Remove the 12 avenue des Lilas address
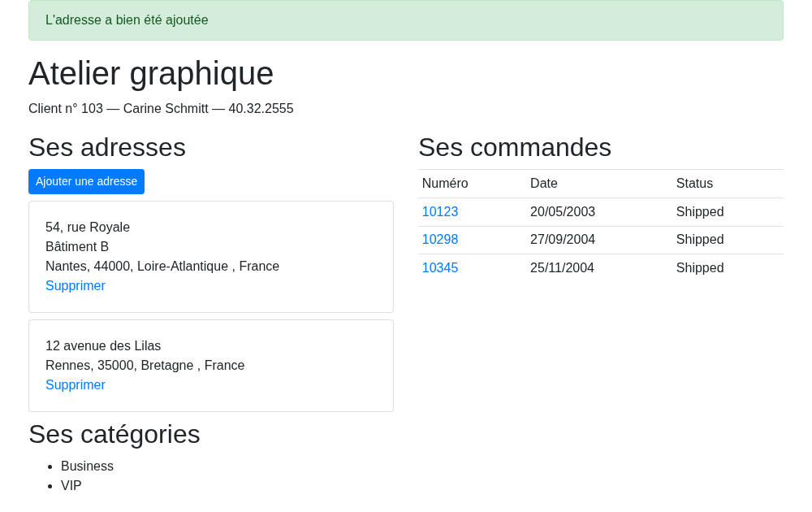This screenshot has width=812, height=512. tap(76, 384)
